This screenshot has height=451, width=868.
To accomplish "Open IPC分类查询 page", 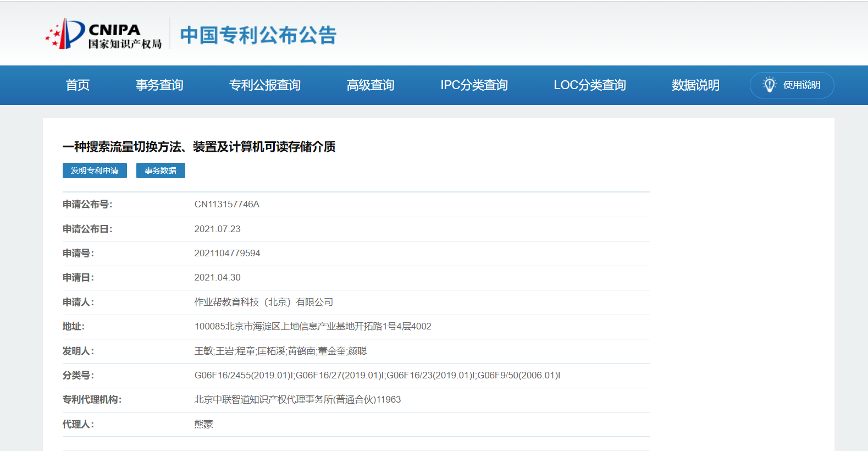I will (474, 85).
